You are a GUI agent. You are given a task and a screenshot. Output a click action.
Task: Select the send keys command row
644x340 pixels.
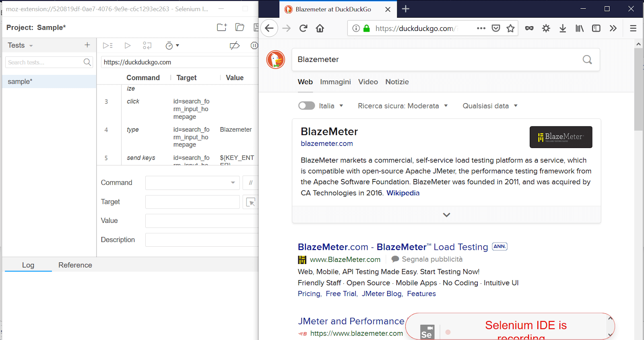[x=178, y=159]
